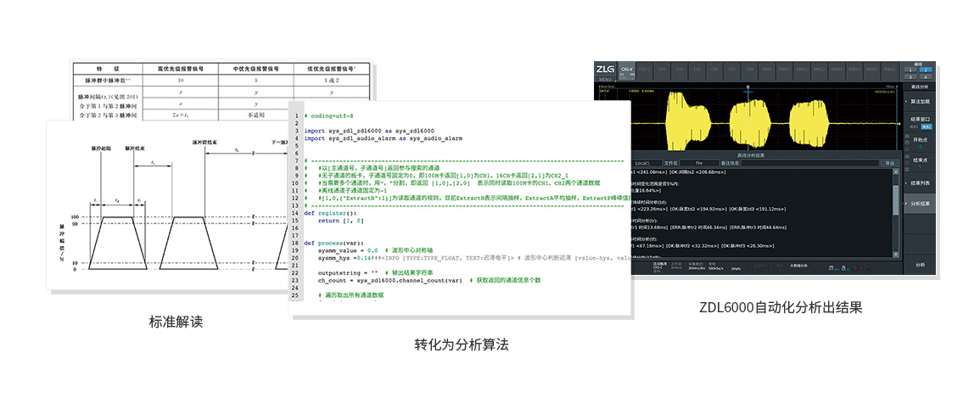
Task: Click 'def register():' code line
Action: coord(331,213)
